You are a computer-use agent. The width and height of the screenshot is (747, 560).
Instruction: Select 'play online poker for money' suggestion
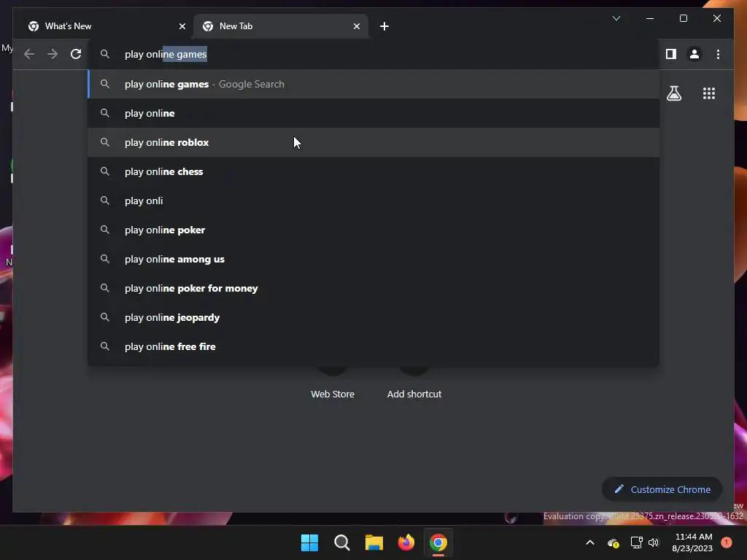tap(374, 288)
